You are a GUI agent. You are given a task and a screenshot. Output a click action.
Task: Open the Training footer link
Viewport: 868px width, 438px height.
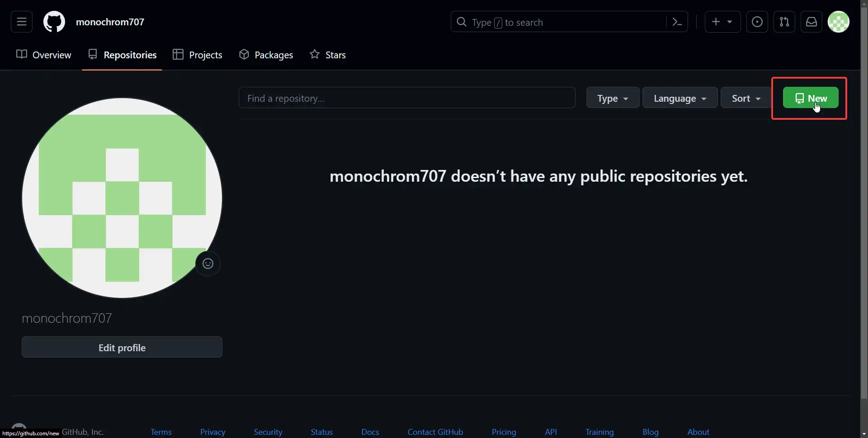coord(599,432)
